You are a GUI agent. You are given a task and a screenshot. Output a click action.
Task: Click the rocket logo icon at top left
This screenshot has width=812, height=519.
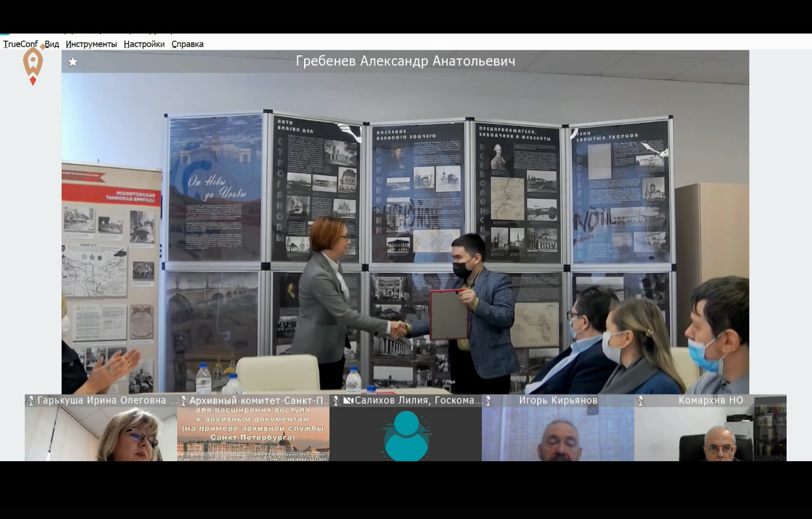[33, 65]
